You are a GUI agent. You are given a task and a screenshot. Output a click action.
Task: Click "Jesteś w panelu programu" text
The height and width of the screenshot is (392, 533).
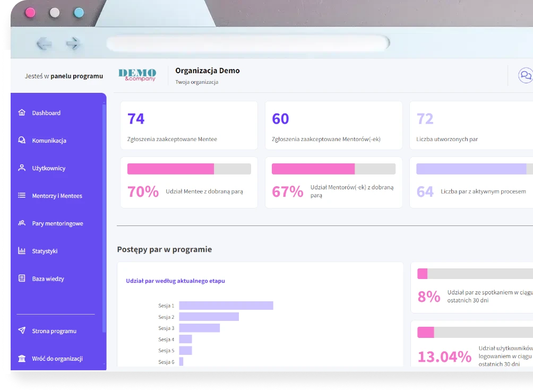click(x=64, y=76)
